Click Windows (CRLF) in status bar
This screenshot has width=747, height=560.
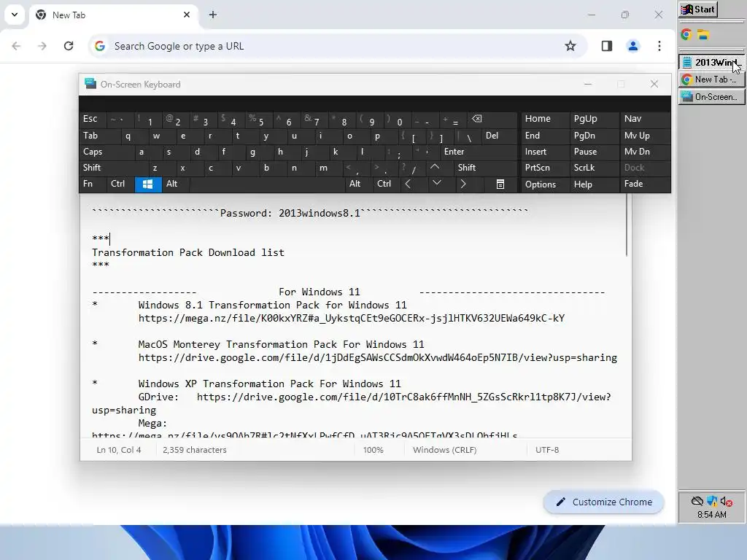coord(444,449)
